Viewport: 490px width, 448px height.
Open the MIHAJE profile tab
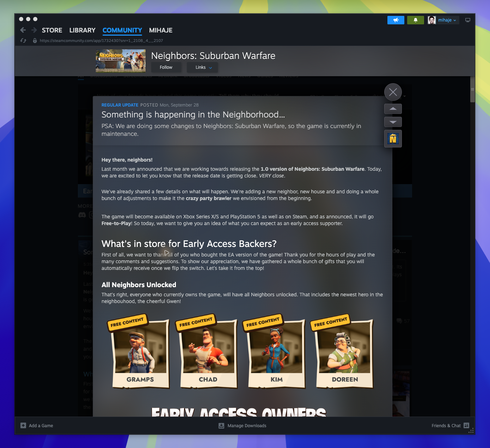click(161, 30)
